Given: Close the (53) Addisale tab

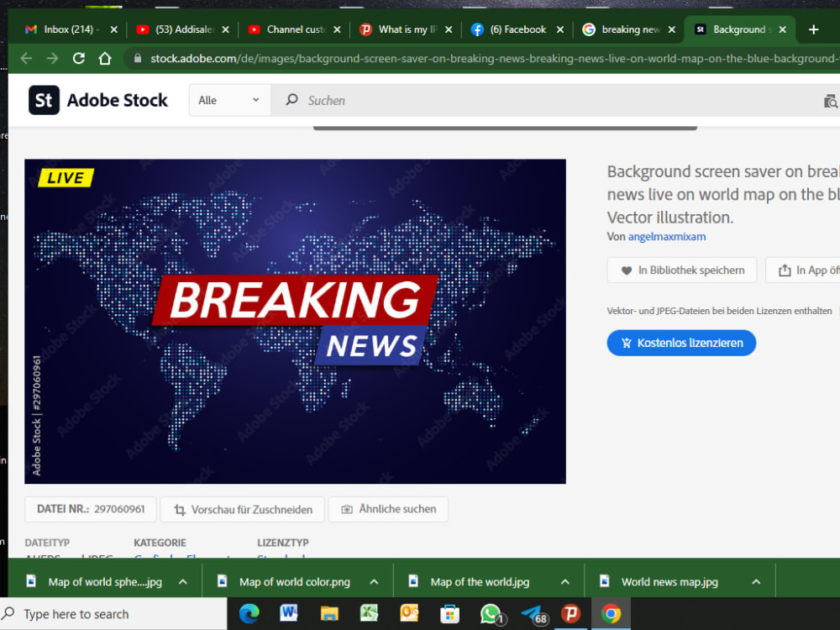Looking at the screenshot, I should (225, 29).
